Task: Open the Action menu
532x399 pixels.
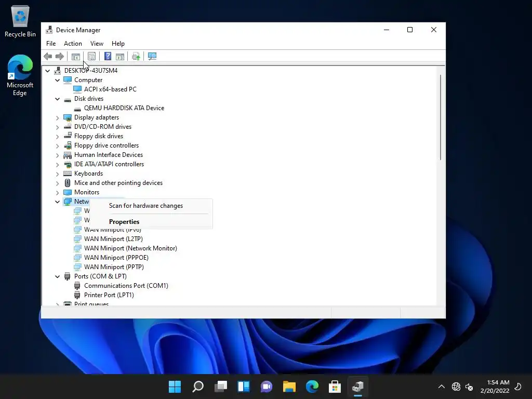Action: click(x=73, y=44)
